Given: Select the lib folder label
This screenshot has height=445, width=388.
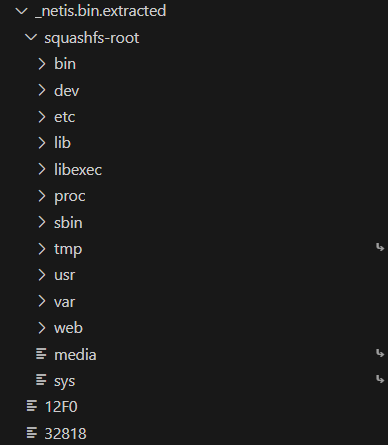Looking at the screenshot, I should pos(62,143).
